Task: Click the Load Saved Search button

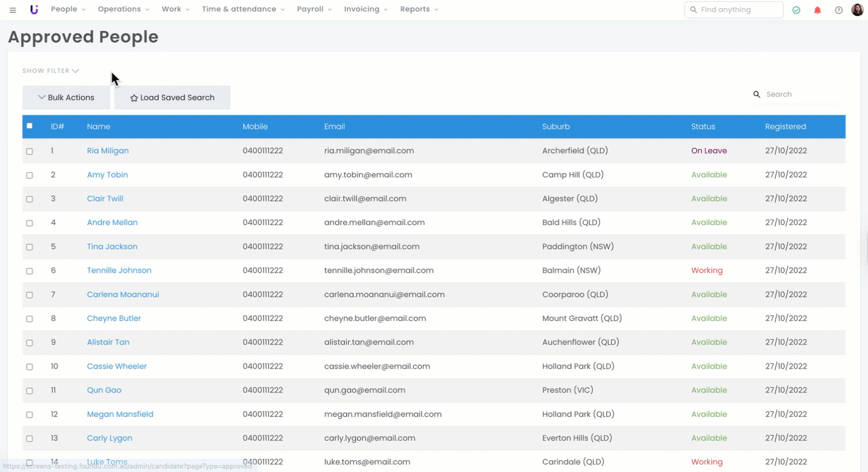Action: coord(172,98)
